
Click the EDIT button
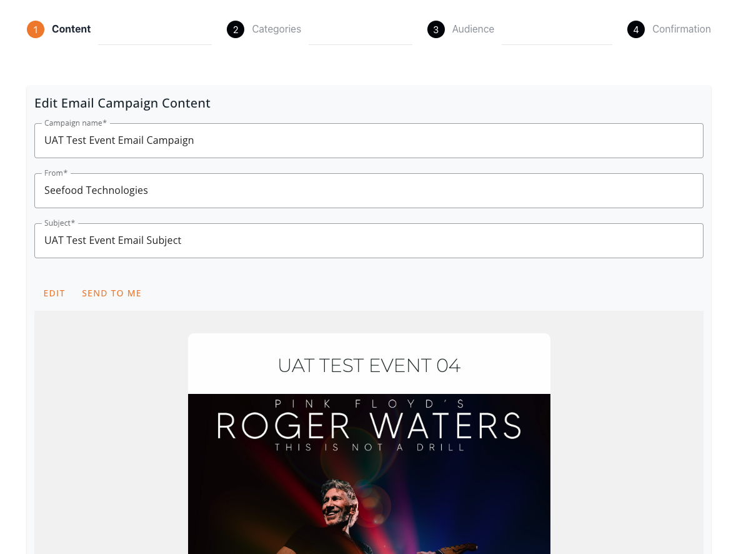tap(54, 293)
